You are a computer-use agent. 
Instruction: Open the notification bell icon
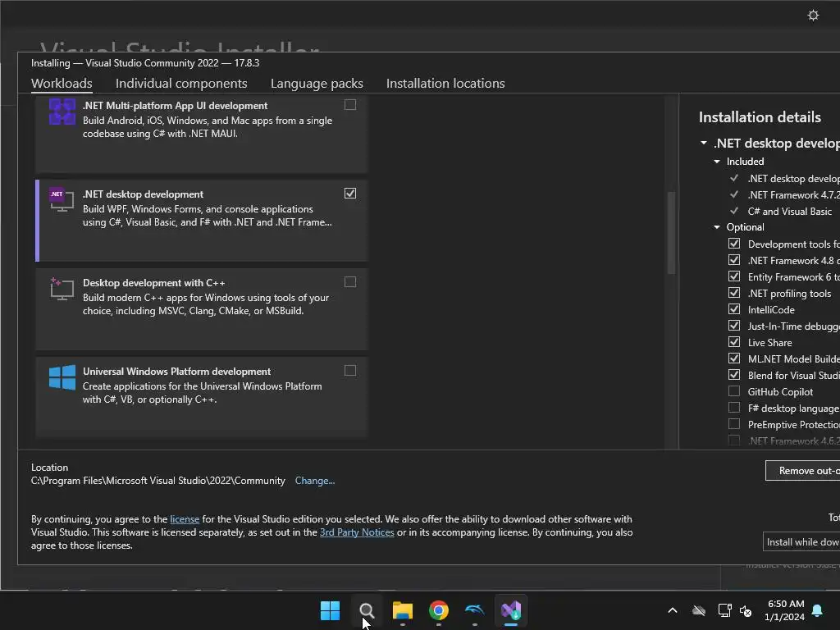[818, 610]
